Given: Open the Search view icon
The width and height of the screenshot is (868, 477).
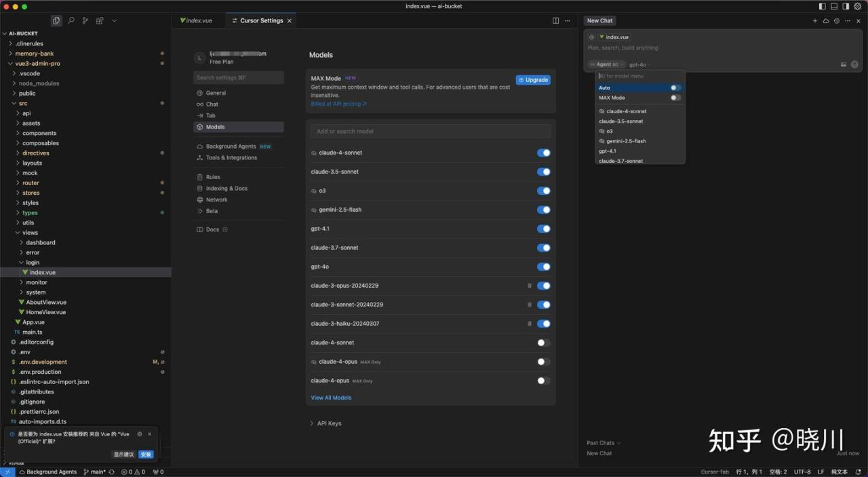Looking at the screenshot, I should (71, 21).
